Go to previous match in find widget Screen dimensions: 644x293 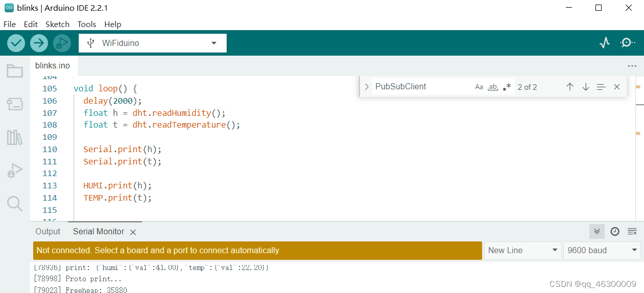(x=570, y=87)
